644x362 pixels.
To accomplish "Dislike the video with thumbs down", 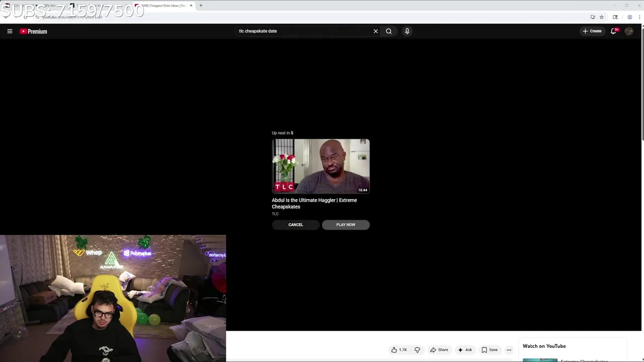I will [x=417, y=350].
